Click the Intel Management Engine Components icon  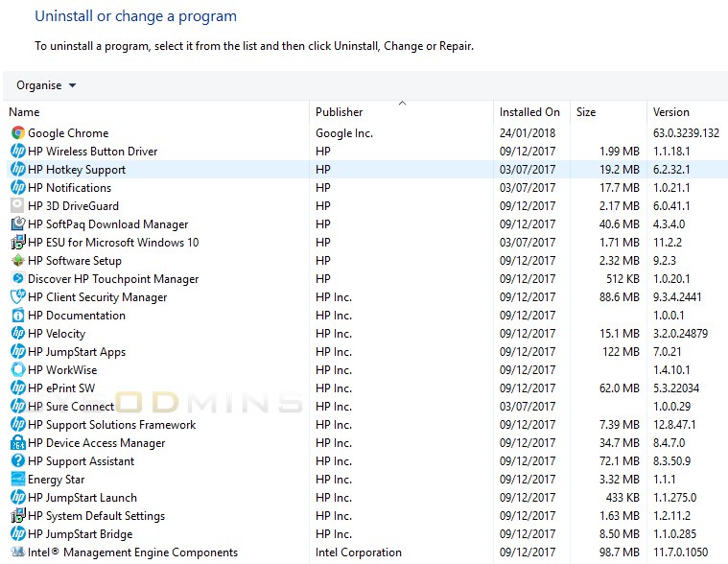(x=17, y=552)
